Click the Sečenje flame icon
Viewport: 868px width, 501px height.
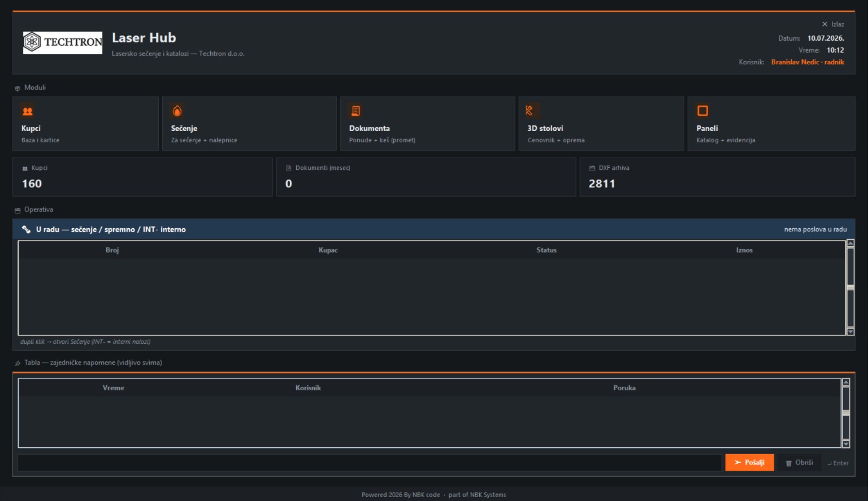[177, 111]
